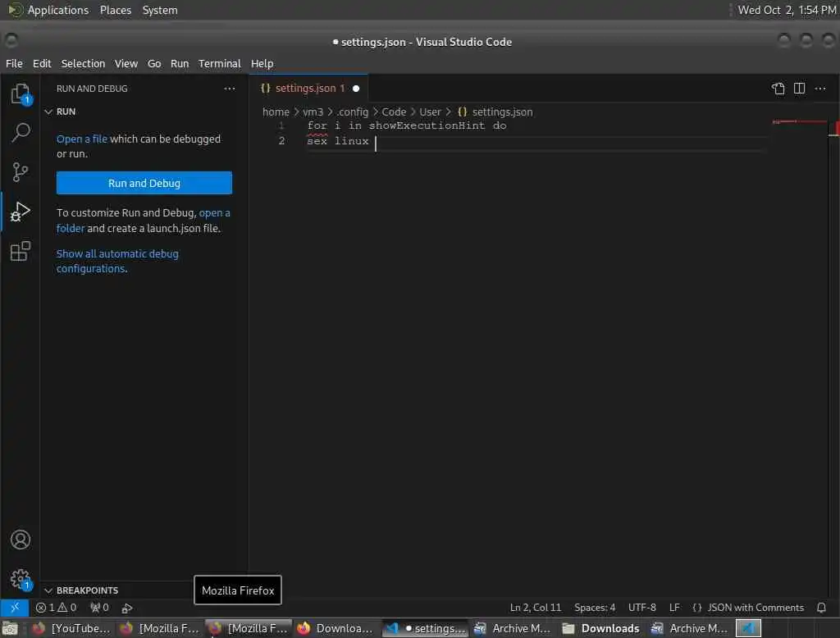The image size is (840, 638).
Task: Open the System menu in top panel
Action: click(x=160, y=10)
